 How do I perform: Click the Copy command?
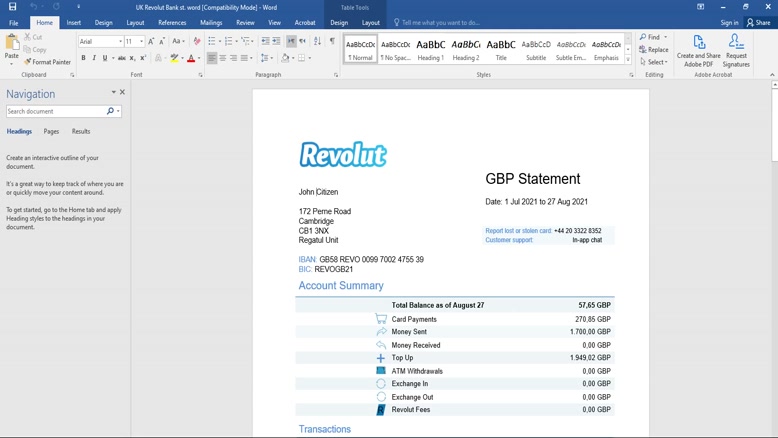[35, 50]
